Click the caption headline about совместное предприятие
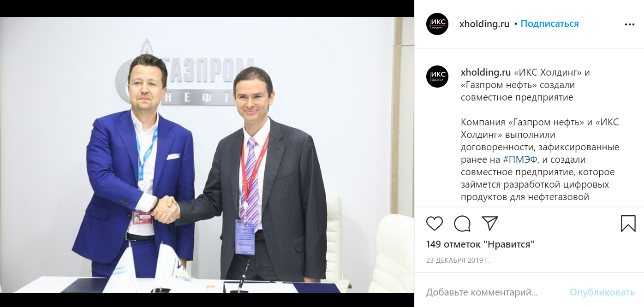 525,85
